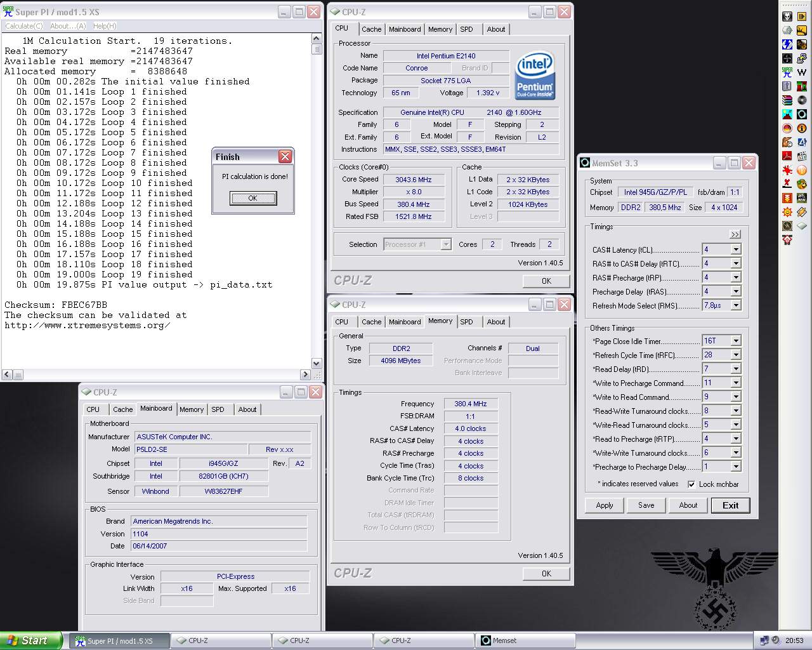Click the yellow play-arrow icon in launcher
The width and height of the screenshot is (812, 650).
click(x=802, y=16)
